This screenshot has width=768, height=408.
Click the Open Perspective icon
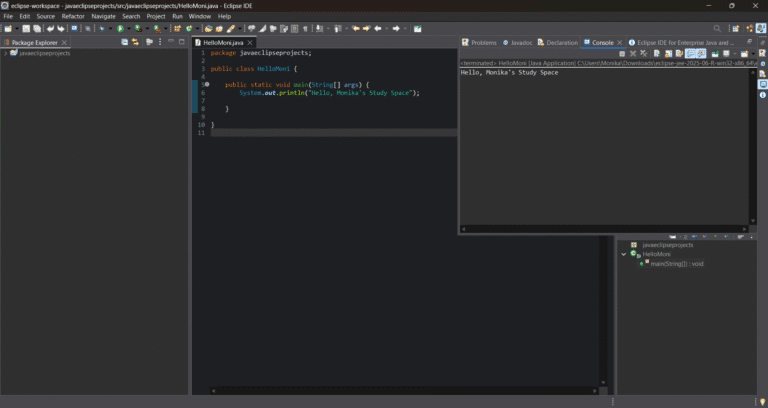point(736,29)
